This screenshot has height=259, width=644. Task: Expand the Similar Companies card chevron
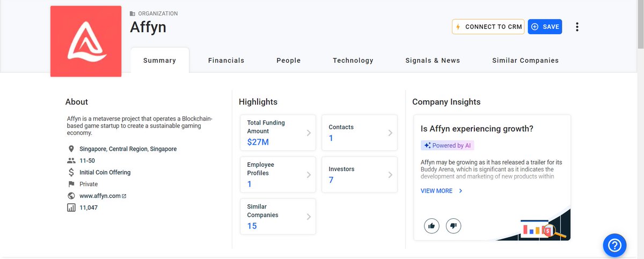click(x=309, y=216)
